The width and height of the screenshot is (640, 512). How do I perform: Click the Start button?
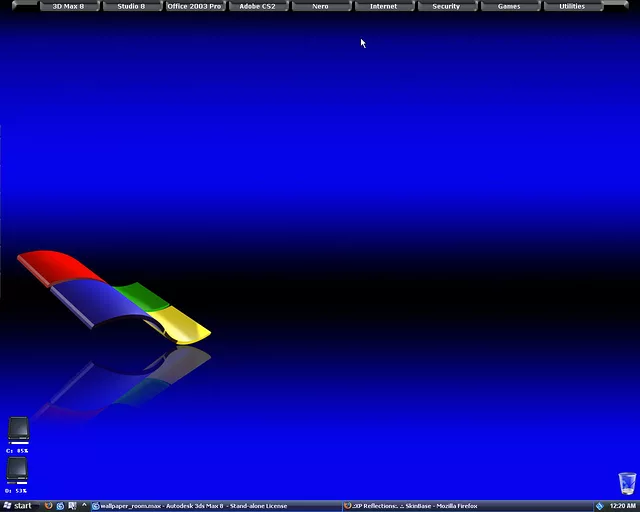pyautogui.click(x=18, y=506)
